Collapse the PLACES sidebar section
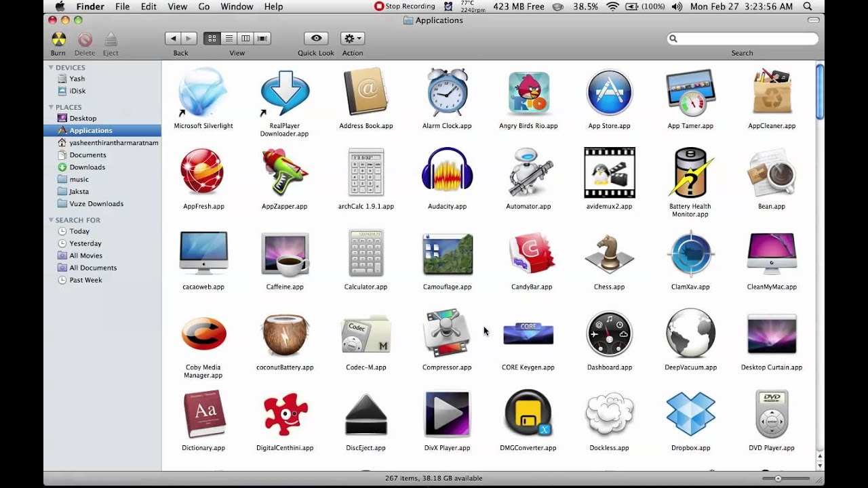The width and height of the screenshot is (868, 488). [x=51, y=107]
